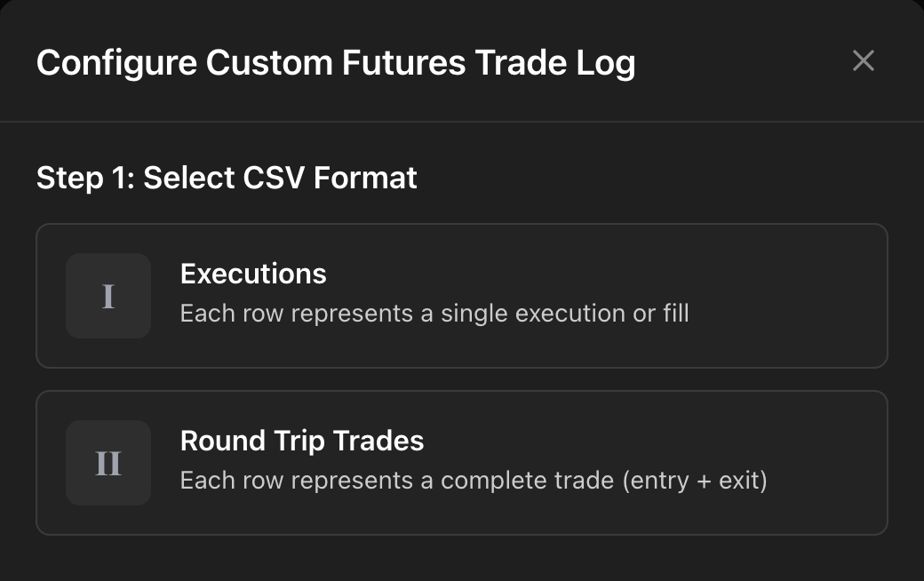Click the Step 1 Select CSV Format heading

226,178
